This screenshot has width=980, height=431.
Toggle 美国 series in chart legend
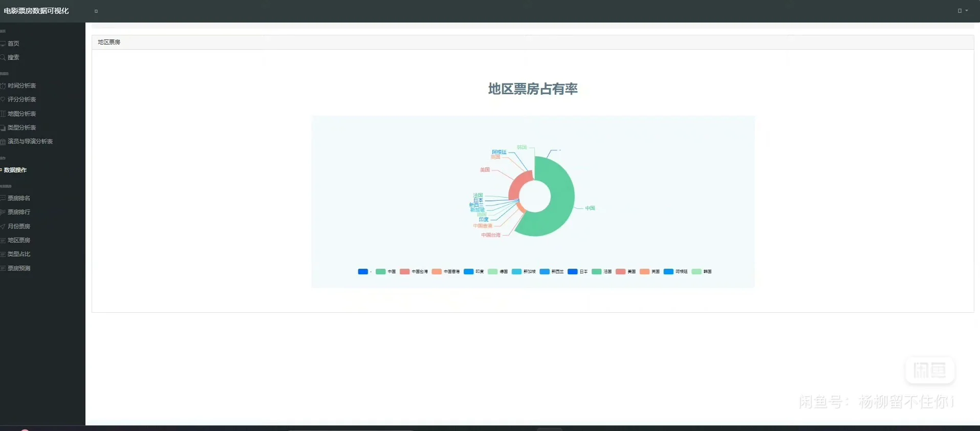pyautogui.click(x=626, y=272)
